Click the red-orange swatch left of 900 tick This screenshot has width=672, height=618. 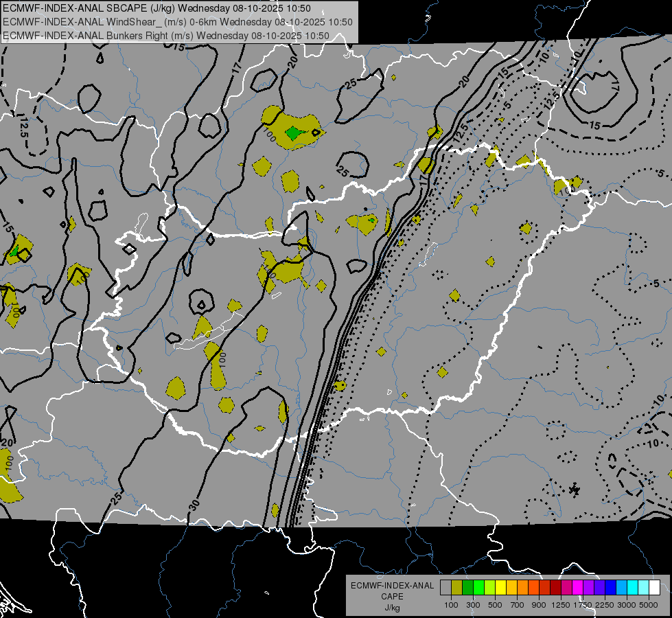coord(533,587)
